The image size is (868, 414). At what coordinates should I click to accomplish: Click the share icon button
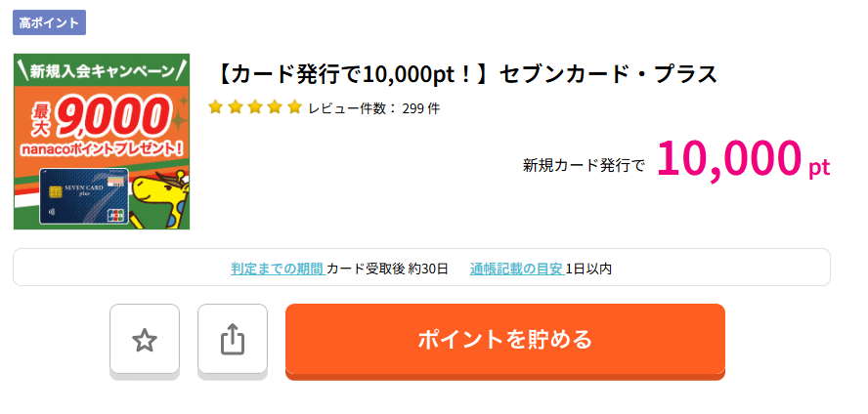(232, 341)
